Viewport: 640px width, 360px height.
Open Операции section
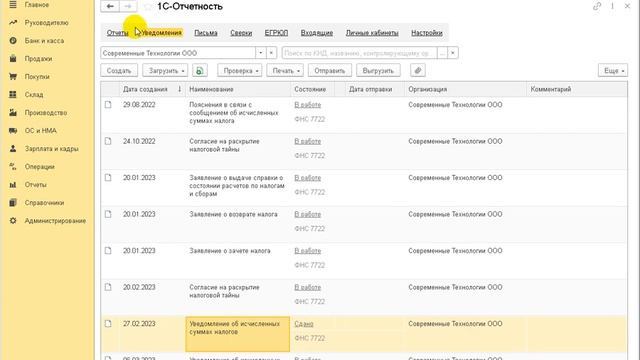pos(39,167)
